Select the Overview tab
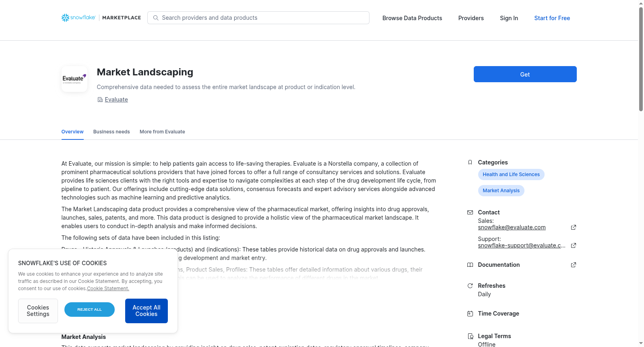The width and height of the screenshot is (644, 347). pyautogui.click(x=72, y=132)
